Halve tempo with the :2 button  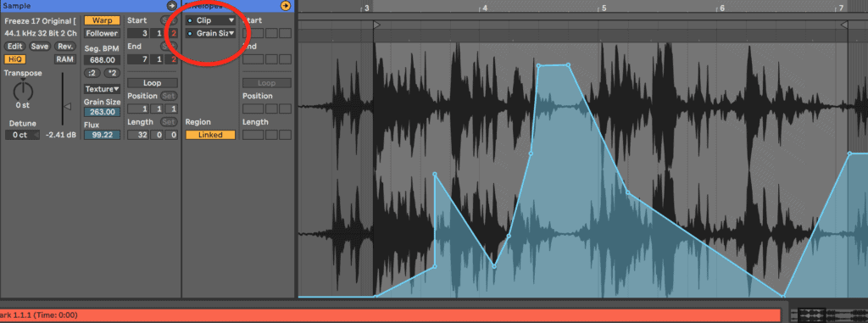pos(92,73)
